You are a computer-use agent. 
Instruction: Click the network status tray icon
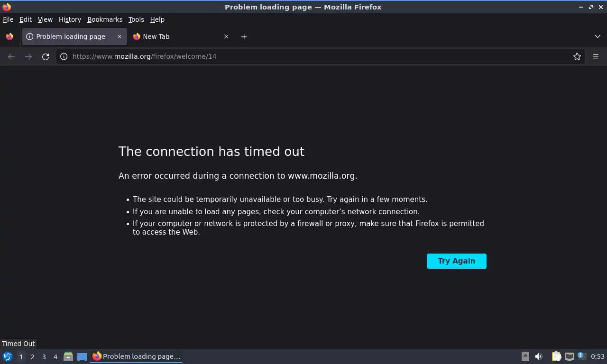click(570, 356)
